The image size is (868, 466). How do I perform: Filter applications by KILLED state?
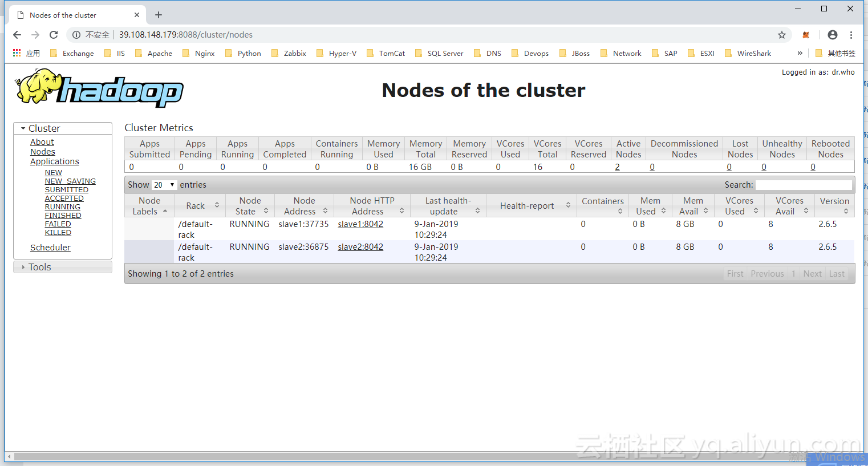[58, 233]
